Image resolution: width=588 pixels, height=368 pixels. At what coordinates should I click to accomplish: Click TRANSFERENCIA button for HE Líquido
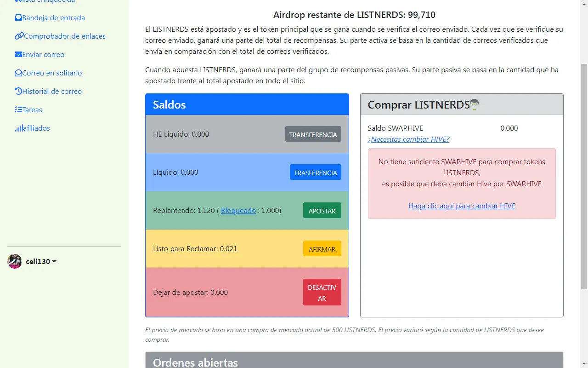pos(313,134)
